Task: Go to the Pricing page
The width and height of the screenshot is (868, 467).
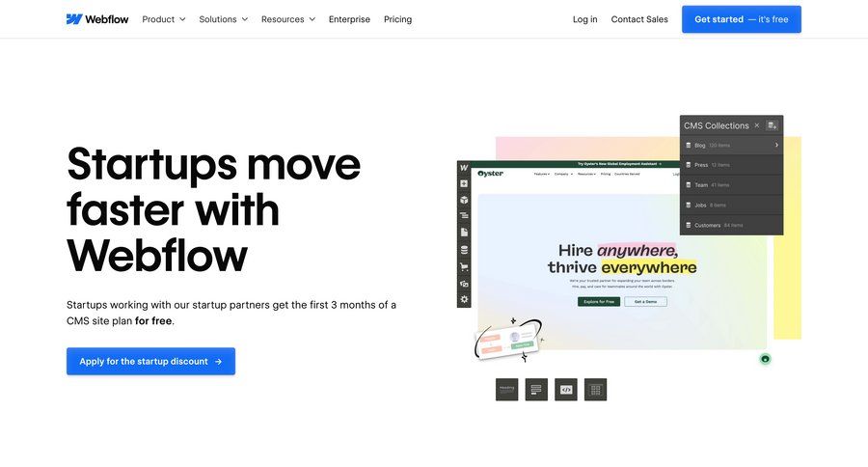Action: point(398,19)
